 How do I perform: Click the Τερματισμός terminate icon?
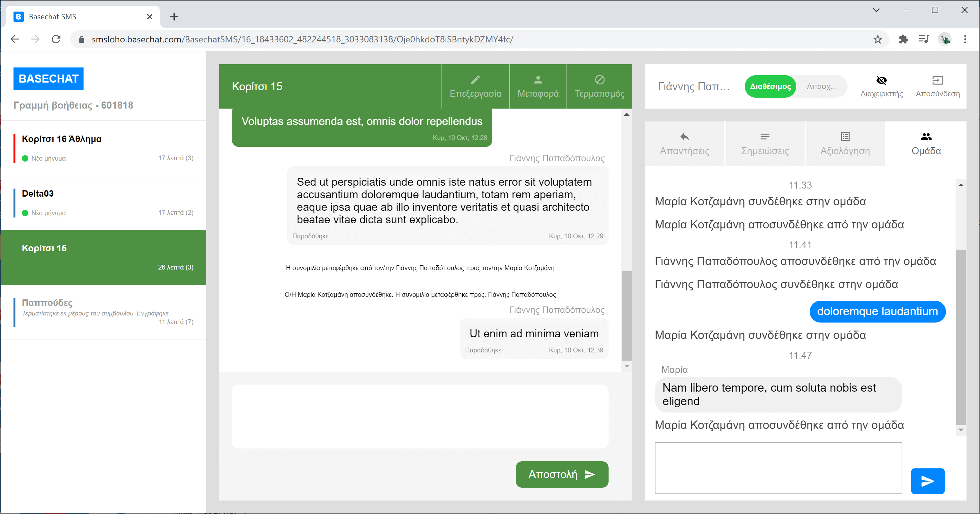pos(600,80)
